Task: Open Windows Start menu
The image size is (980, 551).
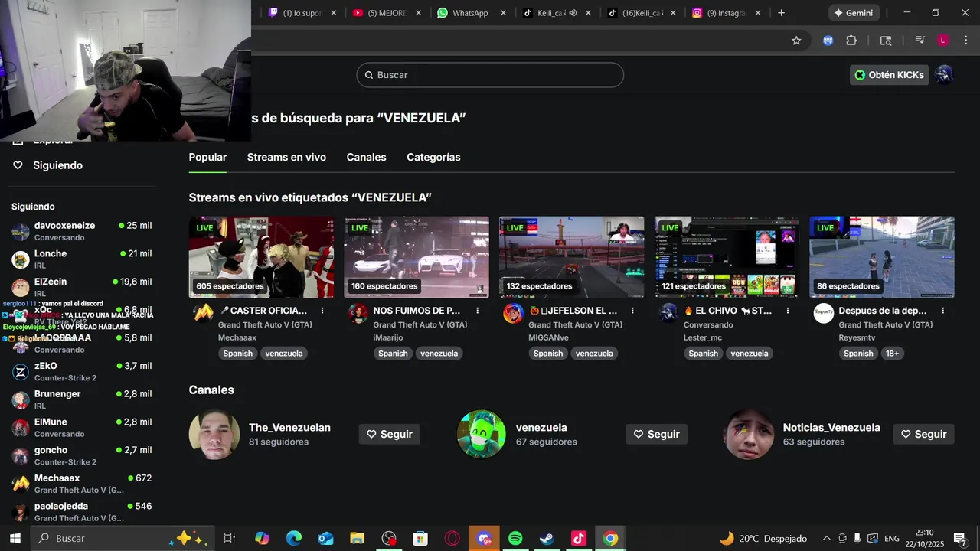Action: tap(15, 539)
